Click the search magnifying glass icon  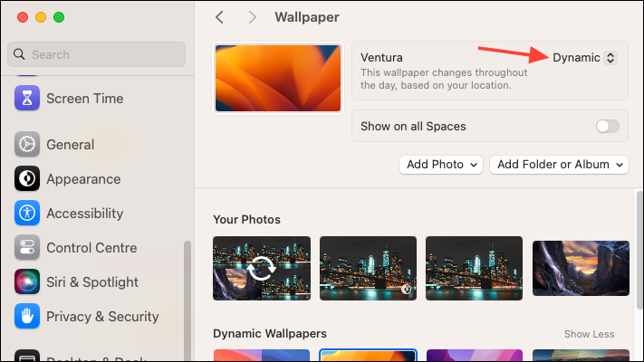coord(19,54)
